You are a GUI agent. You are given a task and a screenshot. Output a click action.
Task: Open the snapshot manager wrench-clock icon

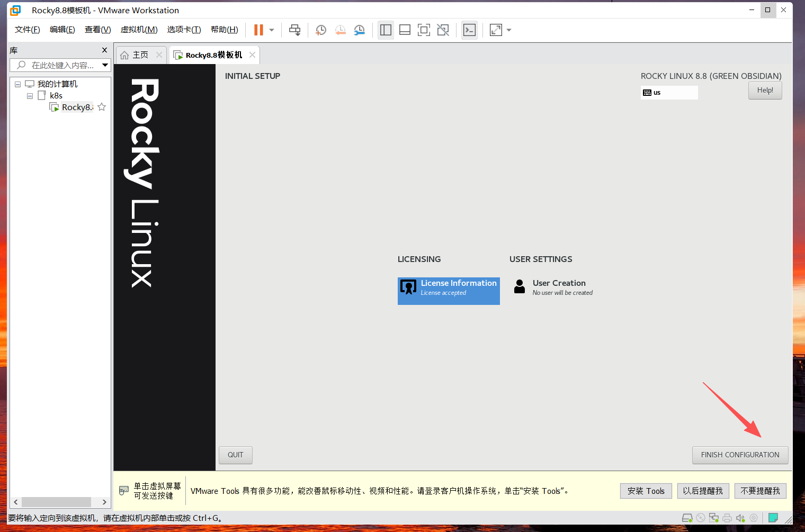(x=360, y=30)
